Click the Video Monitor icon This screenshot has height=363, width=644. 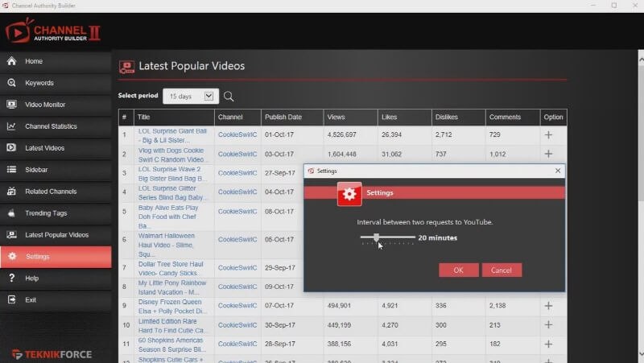[x=11, y=105]
